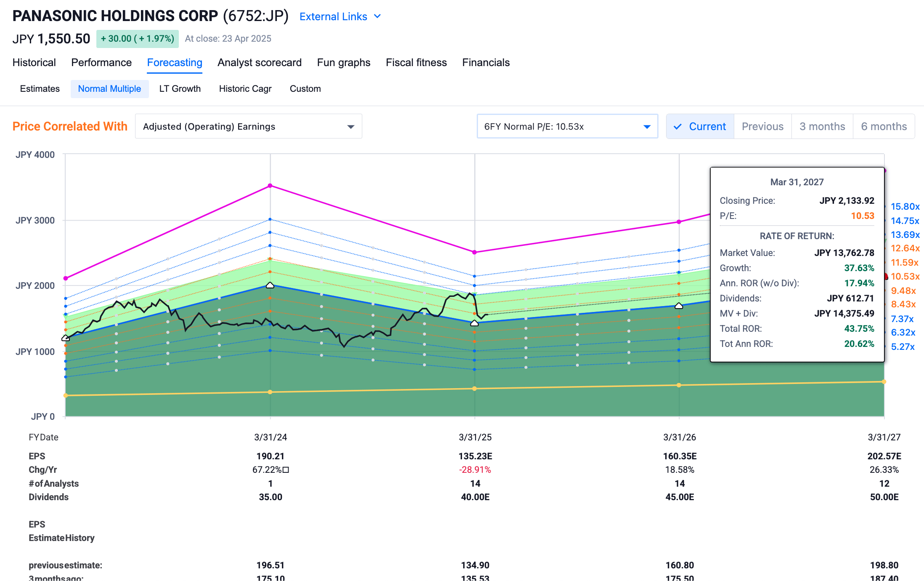Select the LT Growth forecasting mode
924x581 pixels.
tap(180, 89)
